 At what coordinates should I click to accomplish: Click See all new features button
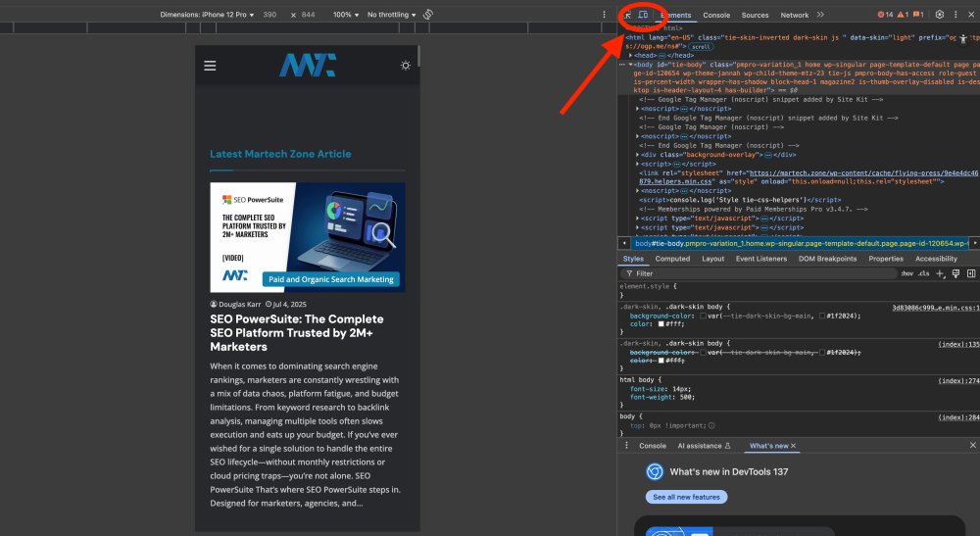686,497
